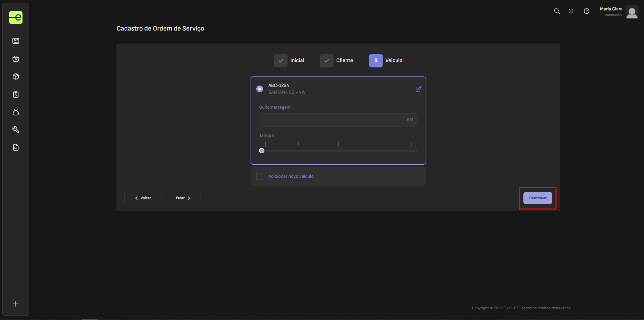The height and width of the screenshot is (320, 644).
Task: Check the Adicionar novo veículo checkbox
Action: point(260,176)
